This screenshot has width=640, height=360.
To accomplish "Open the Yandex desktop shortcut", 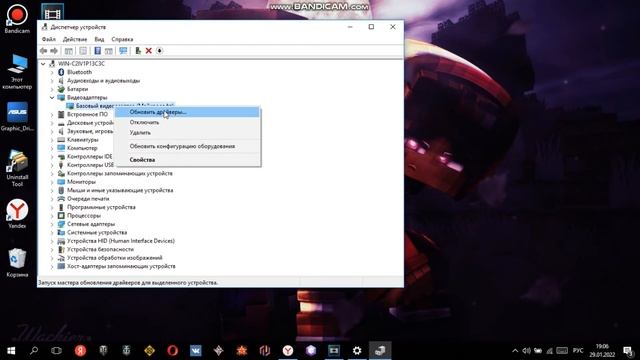I will 17,214.
